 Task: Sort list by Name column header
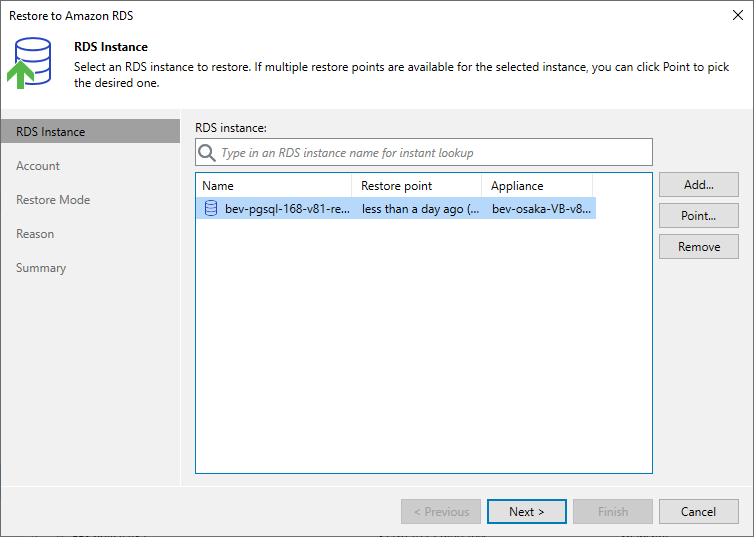coord(274,186)
